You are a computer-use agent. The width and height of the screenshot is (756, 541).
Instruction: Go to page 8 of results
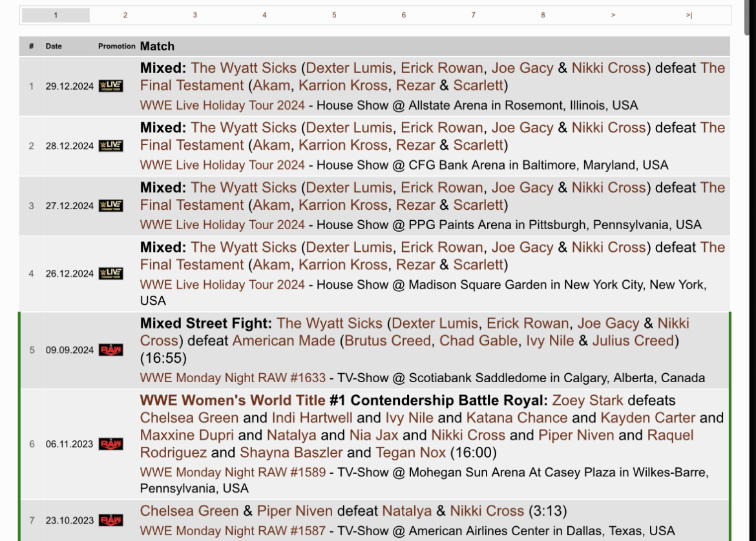(543, 15)
